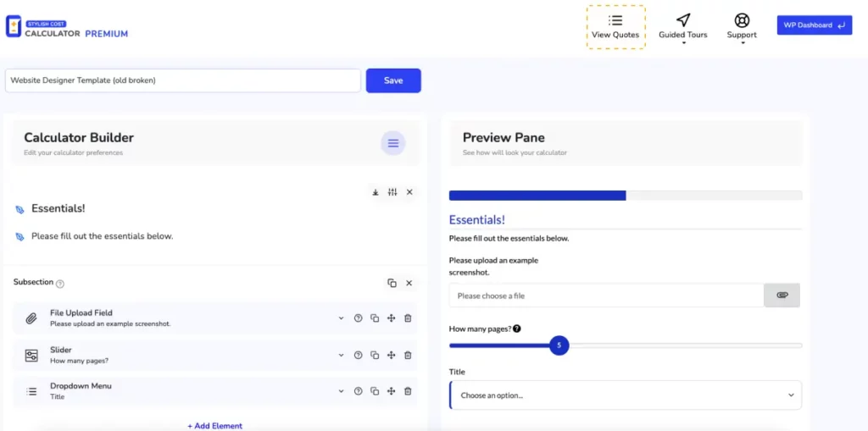Remove the Subsection with X

point(409,283)
